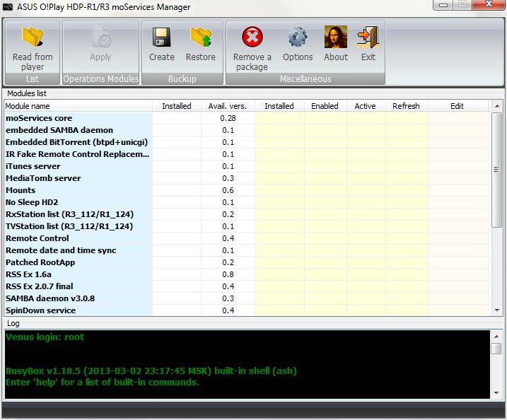Screen dimensions: 507x420
Task: Click the Avail. vers. column header
Action: pyautogui.click(x=228, y=106)
